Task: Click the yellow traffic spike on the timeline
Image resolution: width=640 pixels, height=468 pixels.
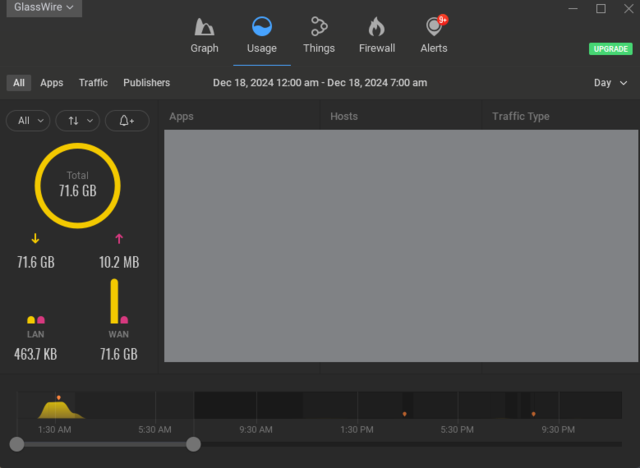Action: 59,410
